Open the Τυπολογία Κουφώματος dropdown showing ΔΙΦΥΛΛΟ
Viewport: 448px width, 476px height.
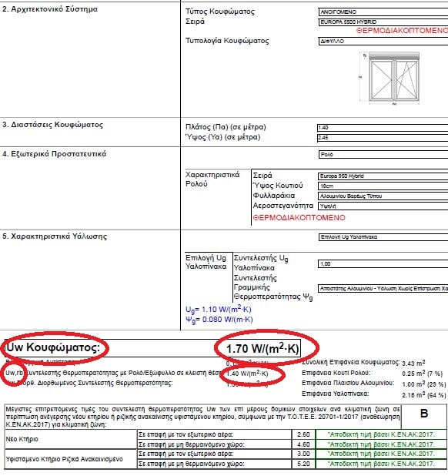click(383, 42)
